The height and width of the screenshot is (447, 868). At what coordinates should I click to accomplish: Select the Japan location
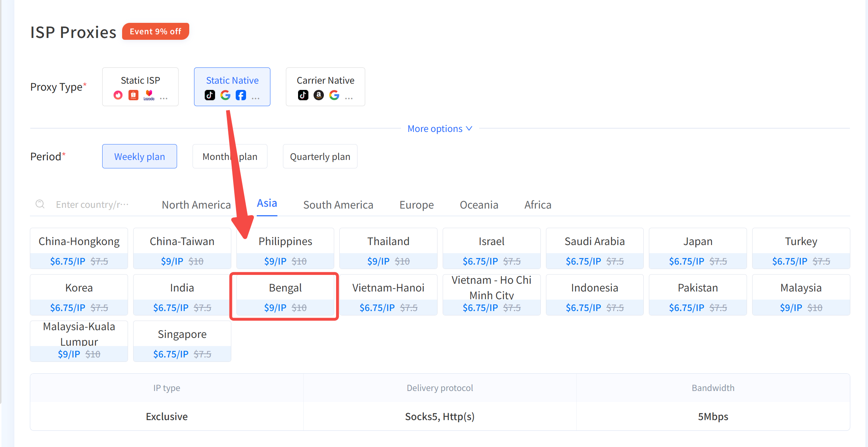pos(698,248)
